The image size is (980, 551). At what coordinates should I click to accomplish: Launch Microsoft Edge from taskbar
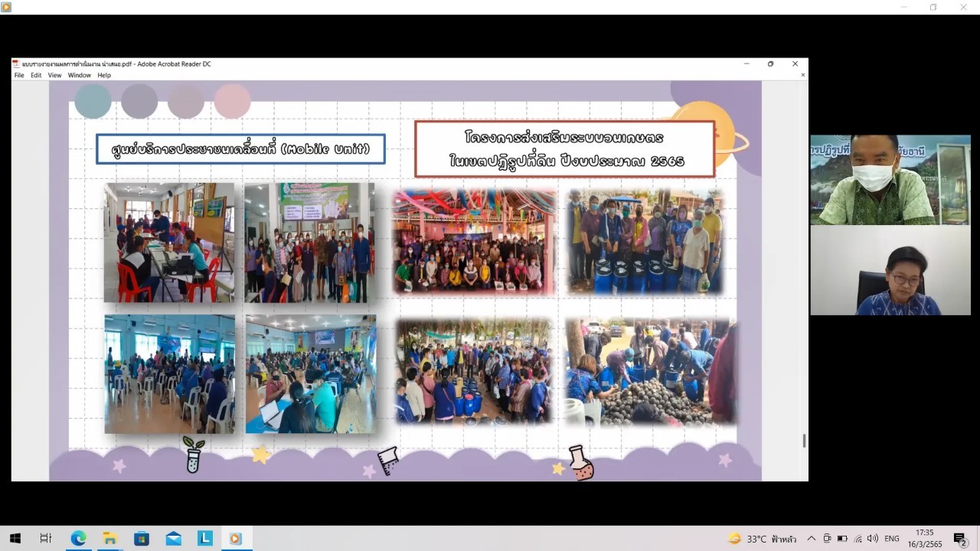coord(78,539)
